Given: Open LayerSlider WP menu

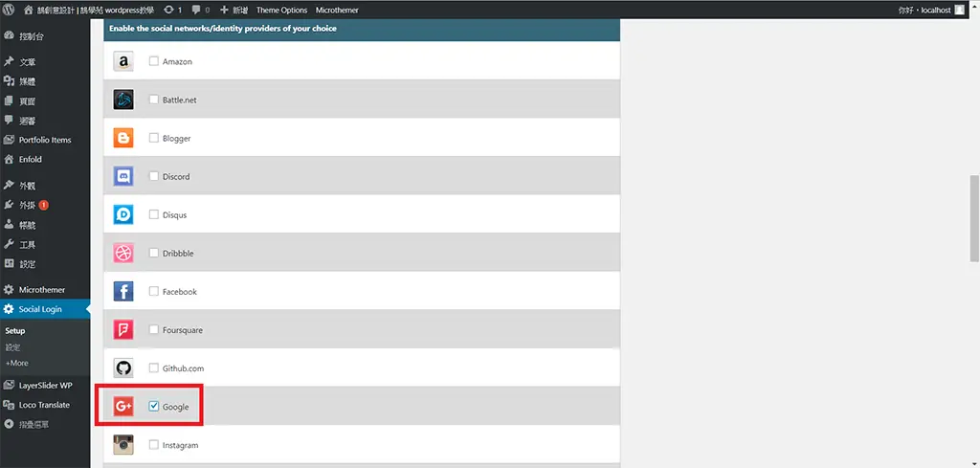Looking at the screenshot, I should point(45,385).
